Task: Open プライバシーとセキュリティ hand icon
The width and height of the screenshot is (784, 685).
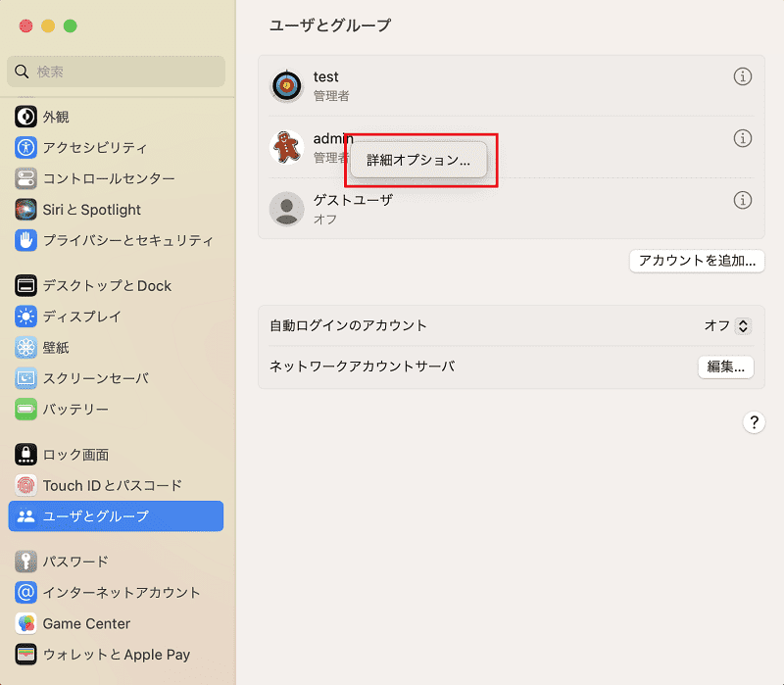Action: 25,240
